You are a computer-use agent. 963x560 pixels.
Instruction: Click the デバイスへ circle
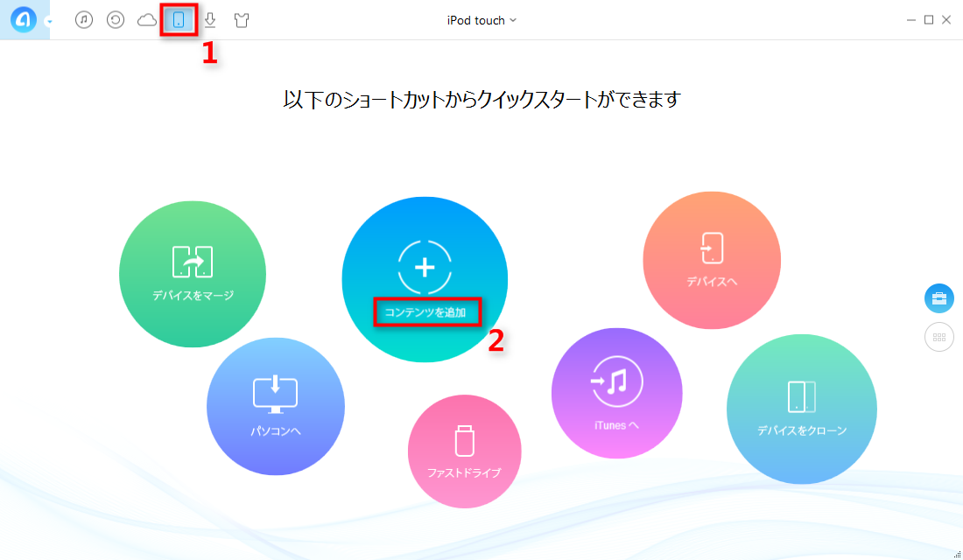tap(712, 261)
